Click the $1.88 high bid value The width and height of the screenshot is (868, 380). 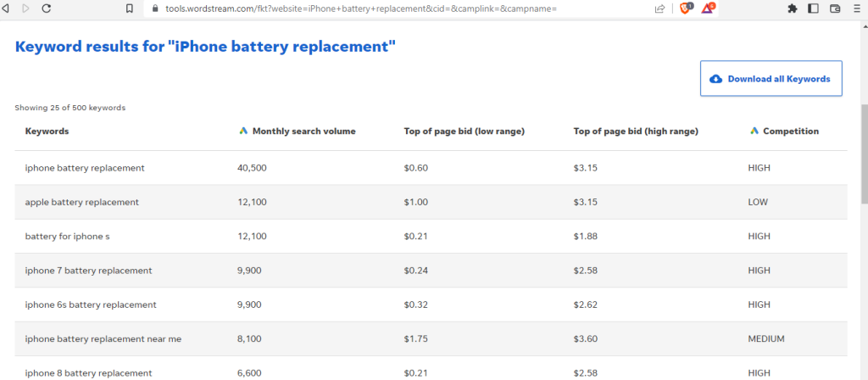click(586, 237)
